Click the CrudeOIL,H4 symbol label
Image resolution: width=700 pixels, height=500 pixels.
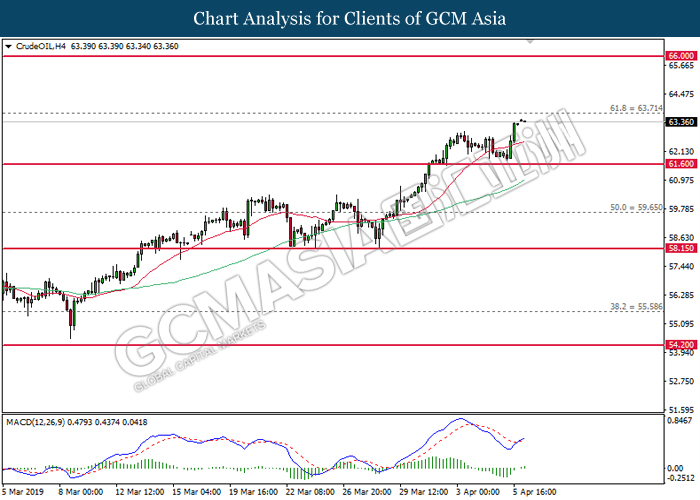click(41, 46)
